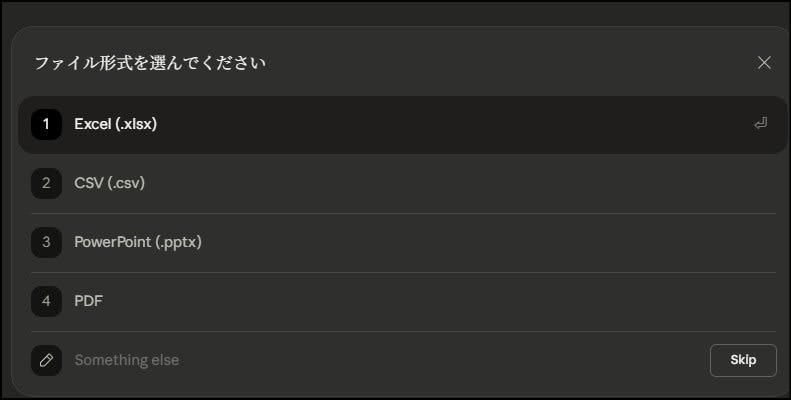Choose the CSV (.csv) option label
791x400 pixels.
click(110, 184)
